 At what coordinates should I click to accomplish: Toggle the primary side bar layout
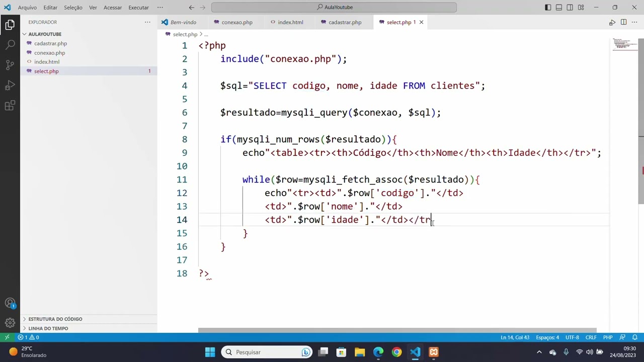click(548, 8)
